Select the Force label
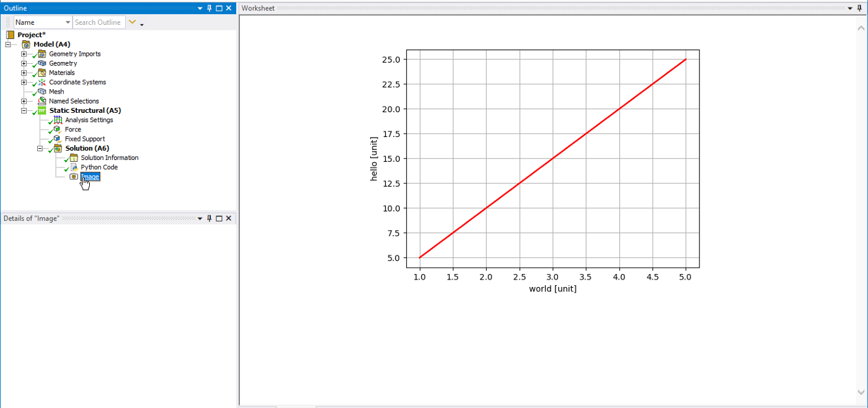This screenshot has width=868, height=408. (73, 130)
